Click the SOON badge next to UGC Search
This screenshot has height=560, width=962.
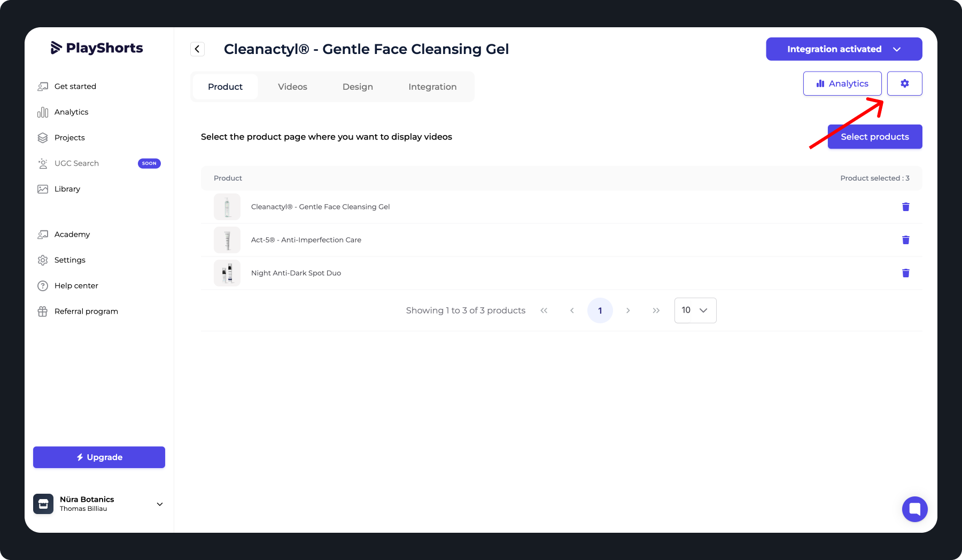(x=149, y=164)
